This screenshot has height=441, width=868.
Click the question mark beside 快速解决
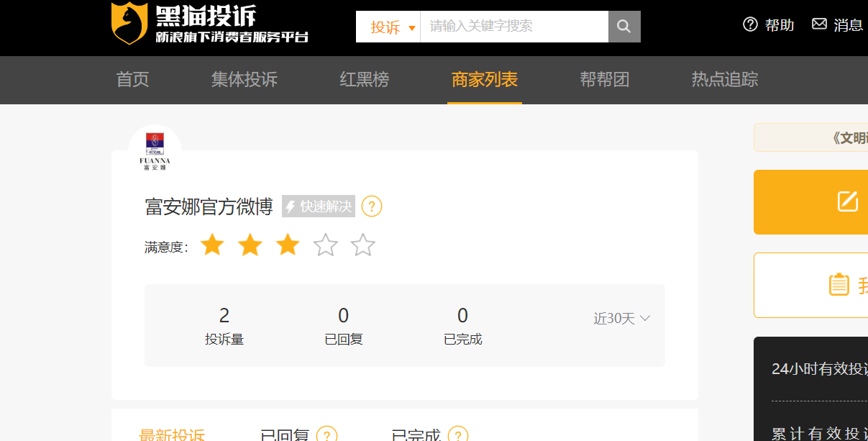(x=372, y=207)
